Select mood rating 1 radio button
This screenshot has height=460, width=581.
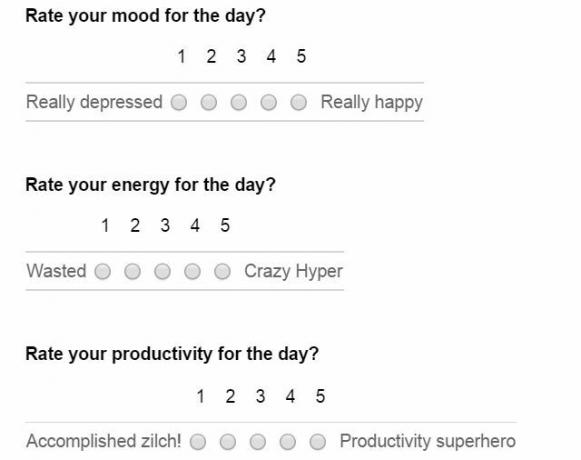coord(179,102)
